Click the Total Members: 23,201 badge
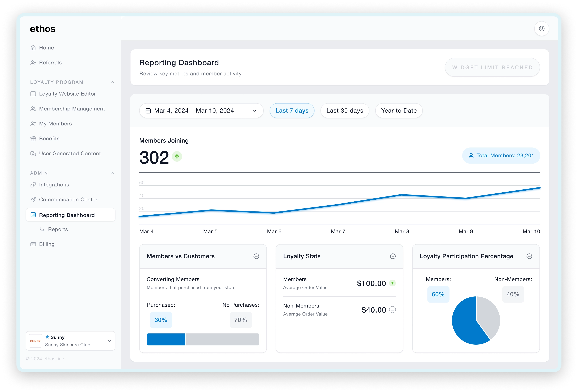 click(x=501, y=156)
